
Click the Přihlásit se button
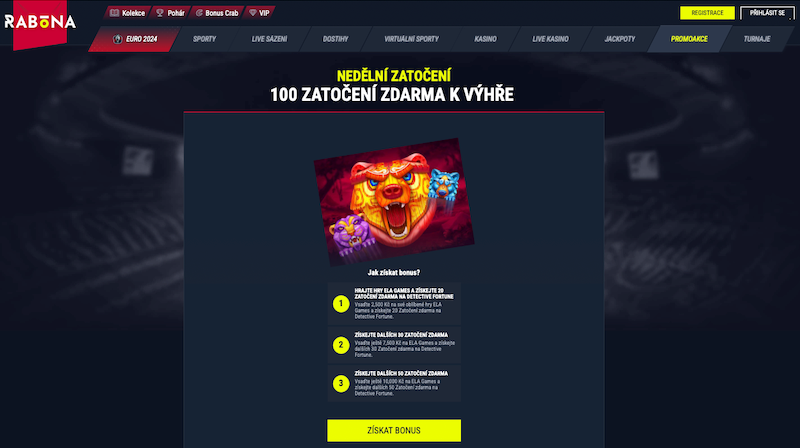(x=767, y=13)
